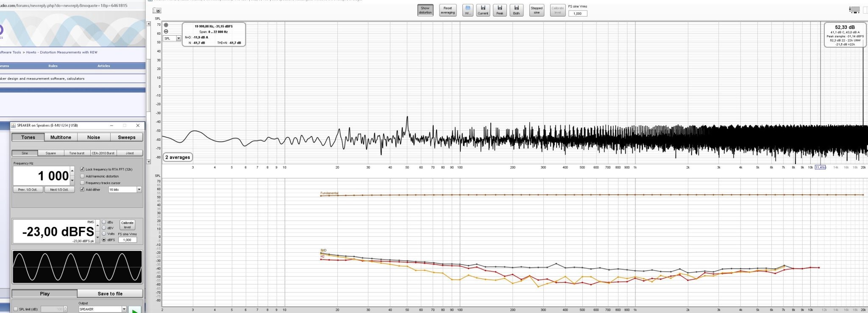
Task: Click the Fundamental trace label
Action: click(329, 193)
